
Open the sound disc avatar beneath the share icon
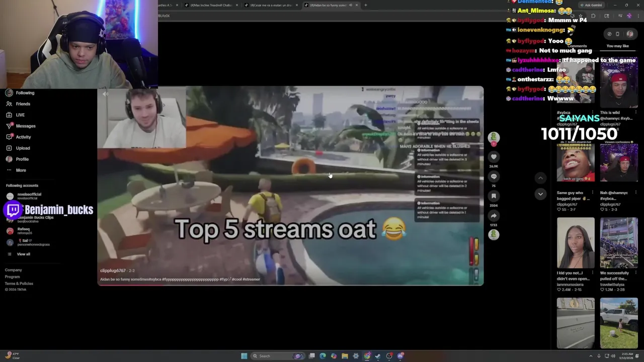tap(494, 235)
